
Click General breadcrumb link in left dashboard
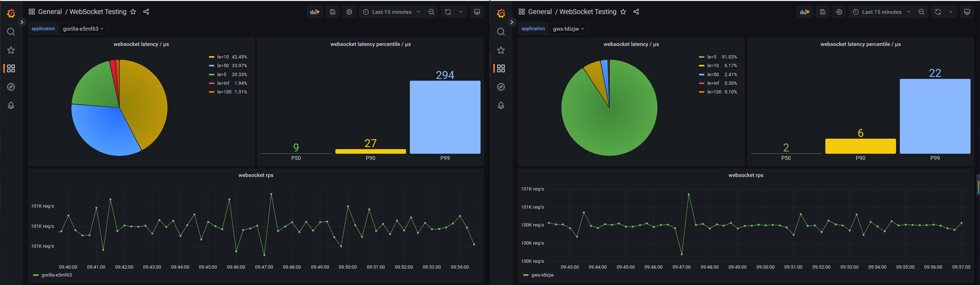[50, 12]
